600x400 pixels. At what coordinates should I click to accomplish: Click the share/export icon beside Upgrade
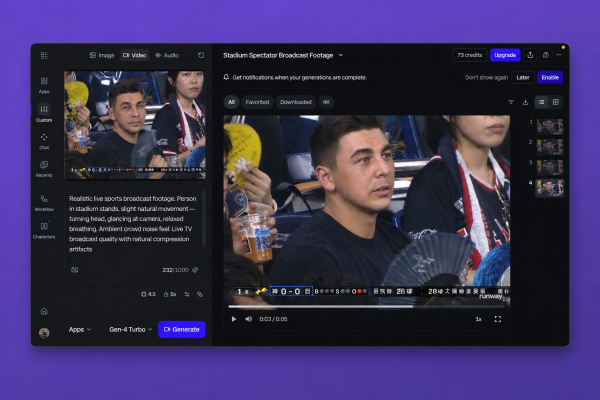click(530, 55)
